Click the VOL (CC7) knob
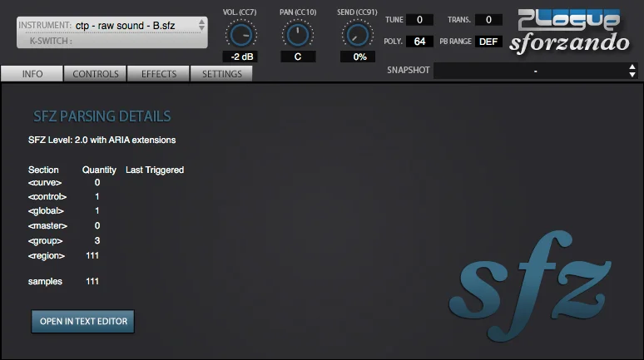The image size is (644, 360). pos(241,35)
